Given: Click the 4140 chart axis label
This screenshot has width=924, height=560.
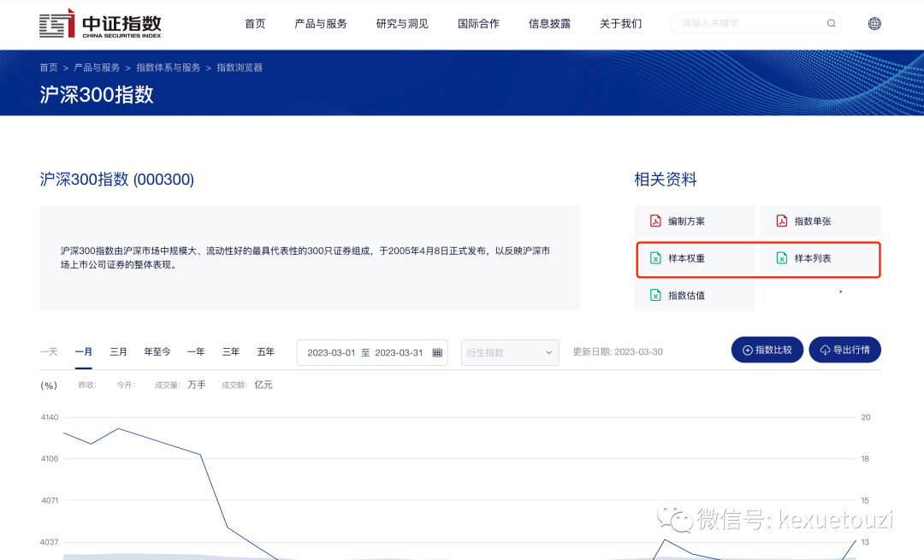Looking at the screenshot, I should click(50, 417).
